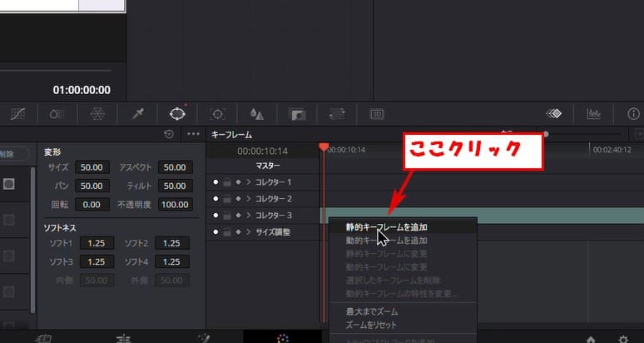Click the サイズ value field
This screenshot has height=343, width=644.
[x=91, y=167]
